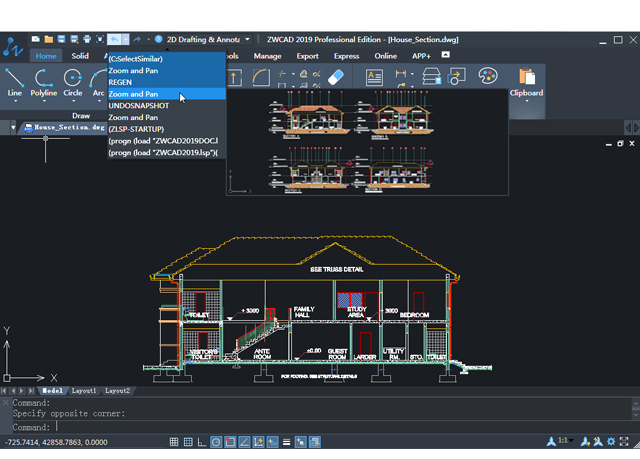This screenshot has width=640, height=459.
Task: Toggle Grid display in the status bar
Action: pos(188,442)
